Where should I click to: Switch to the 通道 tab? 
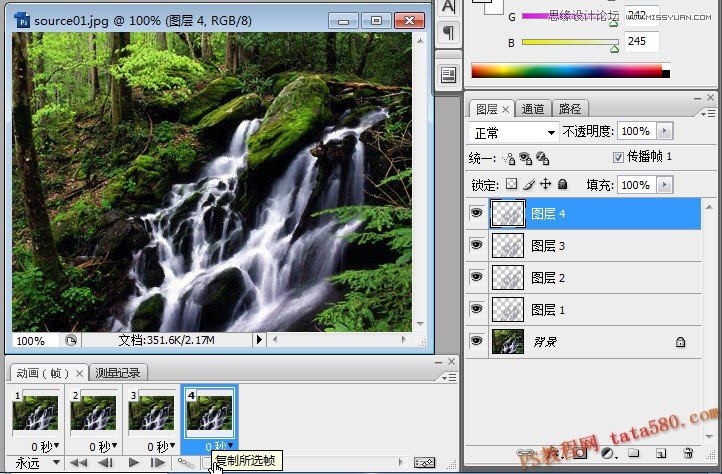533,109
